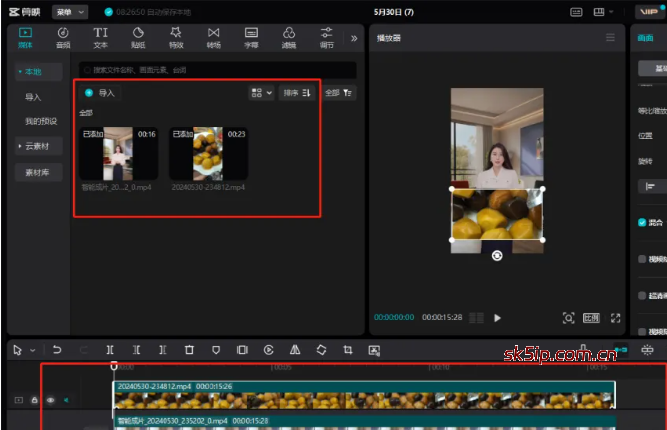Switch to the 文本 (Text) tab
The image size is (667, 430).
pos(101,37)
